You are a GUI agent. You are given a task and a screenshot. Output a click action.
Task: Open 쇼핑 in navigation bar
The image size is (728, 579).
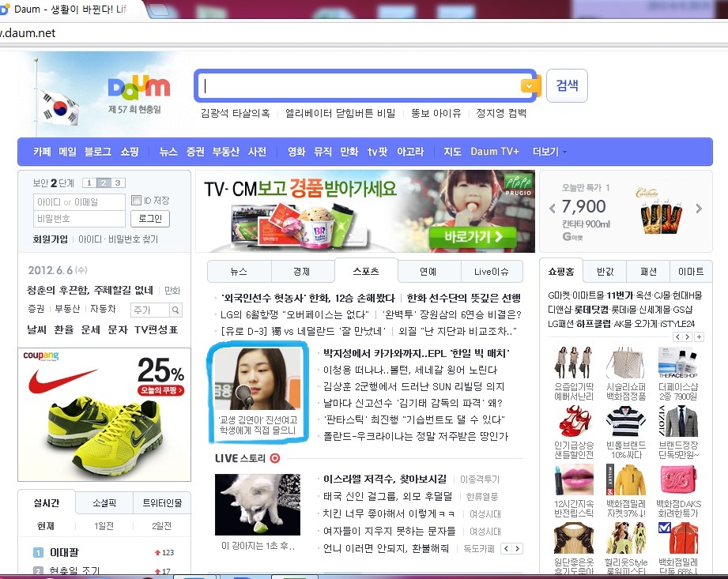[x=130, y=152]
